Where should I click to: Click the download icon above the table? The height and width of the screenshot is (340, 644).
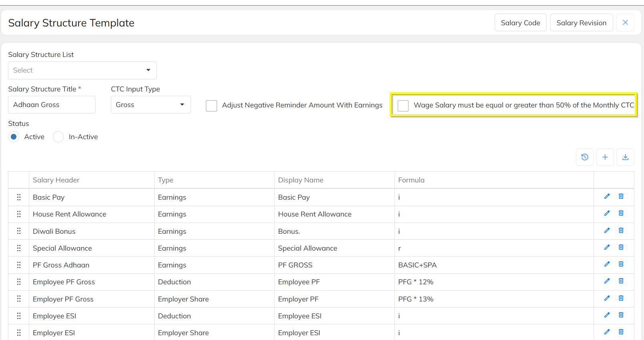(625, 157)
